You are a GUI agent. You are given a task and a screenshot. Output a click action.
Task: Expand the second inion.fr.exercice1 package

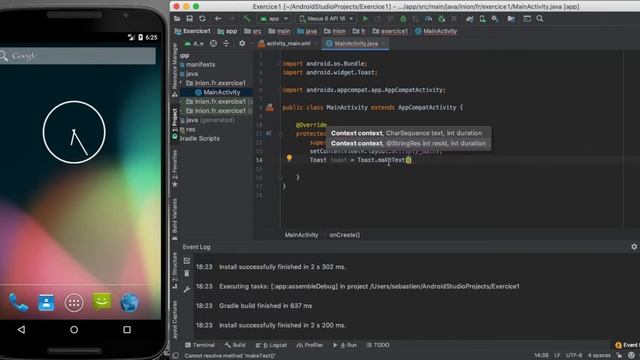click(181, 101)
